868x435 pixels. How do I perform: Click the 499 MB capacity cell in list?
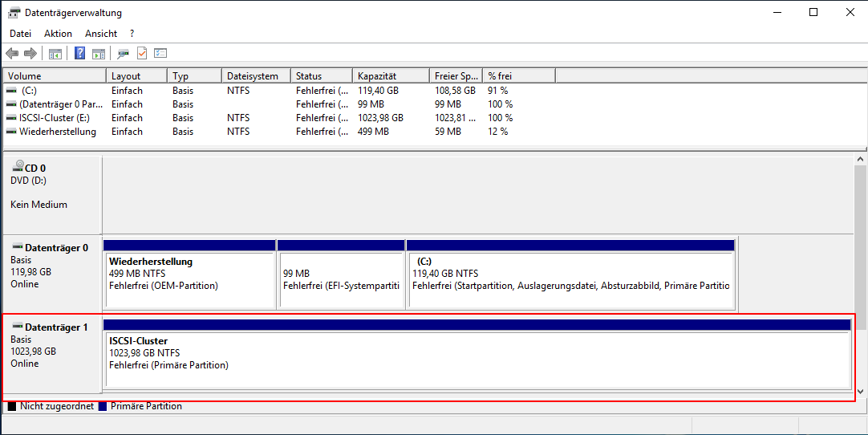tap(373, 132)
